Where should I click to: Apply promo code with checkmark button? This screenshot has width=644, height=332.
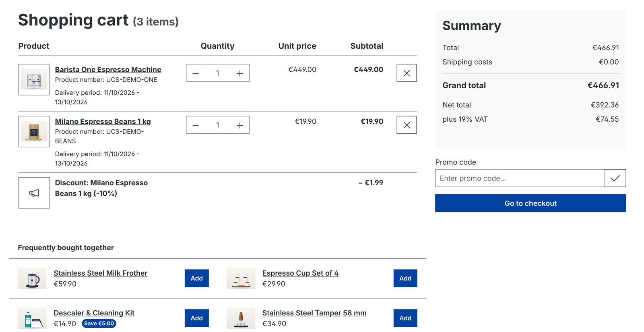click(615, 178)
